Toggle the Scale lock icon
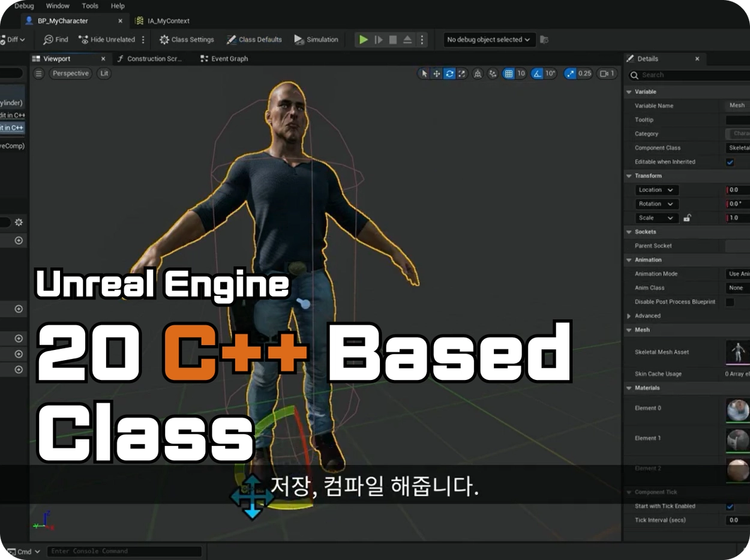 coord(687,218)
